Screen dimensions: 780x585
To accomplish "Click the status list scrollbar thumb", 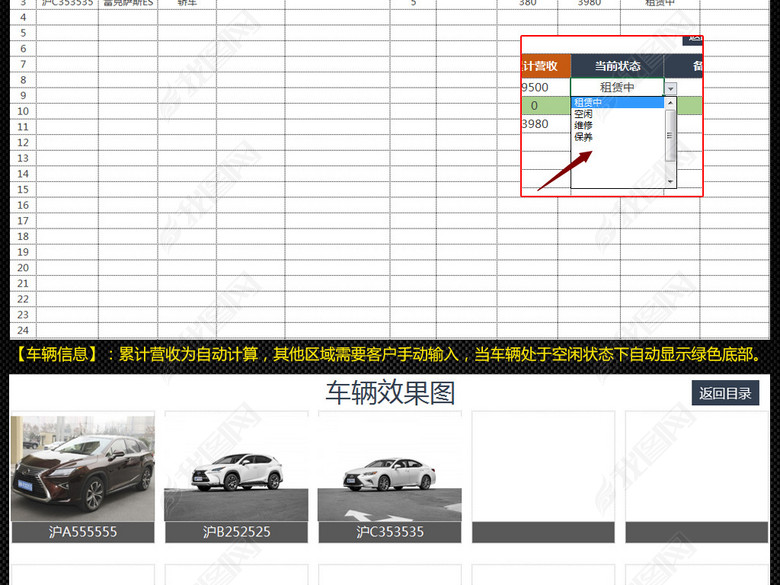I will [670, 135].
